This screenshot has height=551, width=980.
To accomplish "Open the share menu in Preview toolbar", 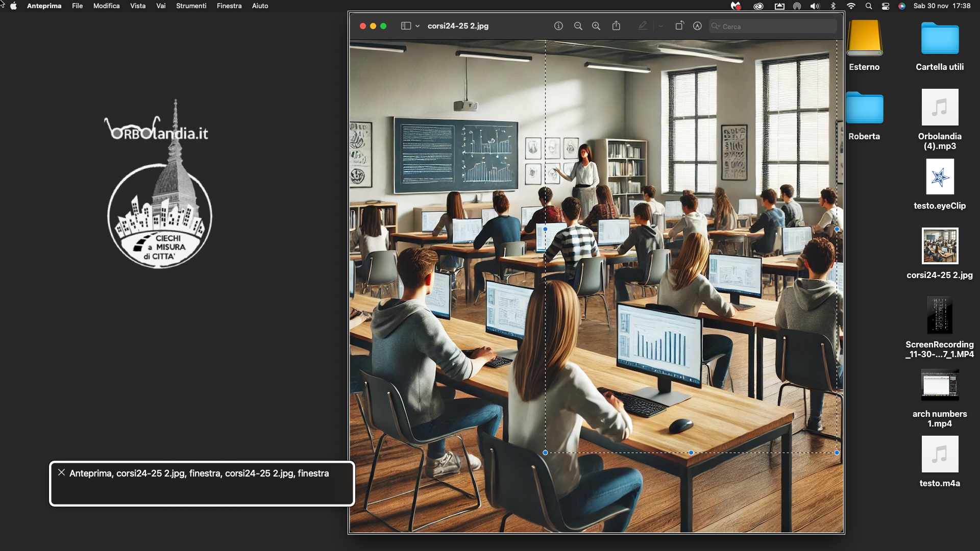I will click(616, 26).
